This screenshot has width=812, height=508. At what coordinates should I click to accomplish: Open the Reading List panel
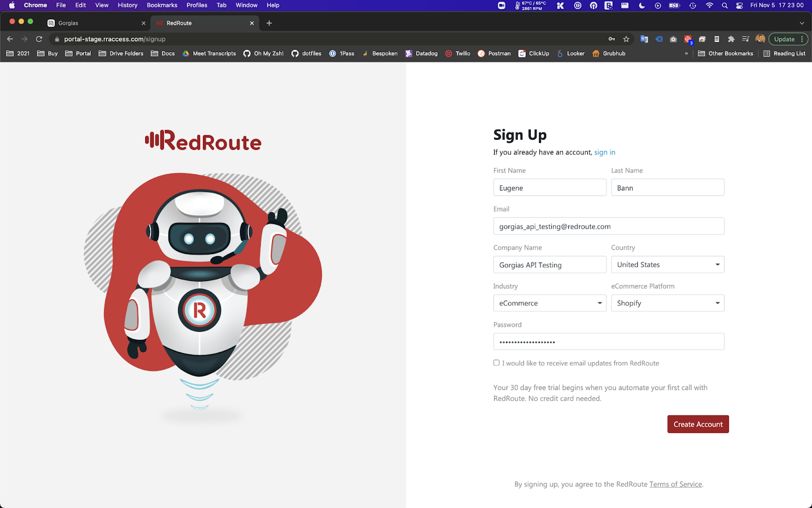[785, 53]
